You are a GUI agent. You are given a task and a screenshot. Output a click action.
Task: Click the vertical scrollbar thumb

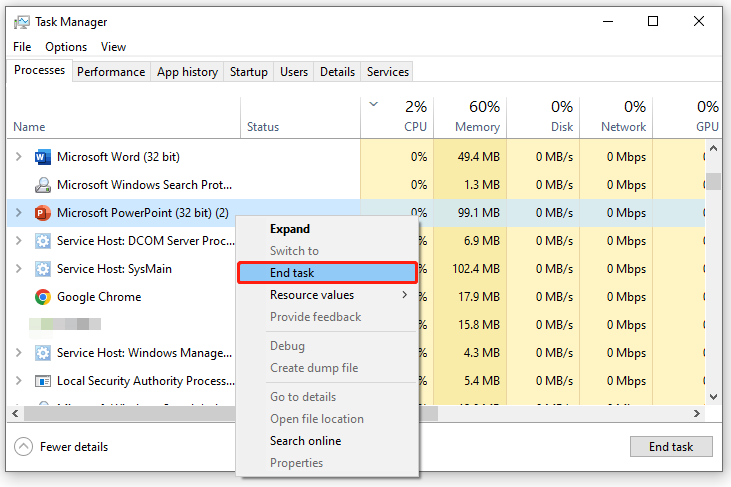point(713,181)
